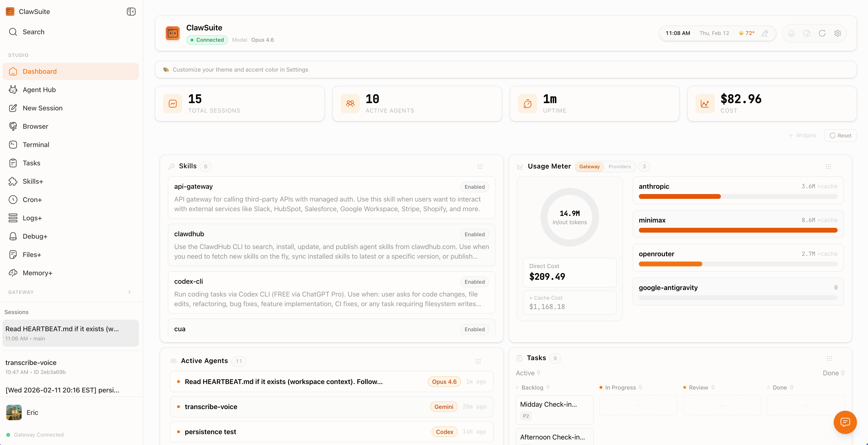Show Active 9 tasks in Tasks widget
Screen dimensions: 868x445
pyautogui.click(x=528, y=373)
